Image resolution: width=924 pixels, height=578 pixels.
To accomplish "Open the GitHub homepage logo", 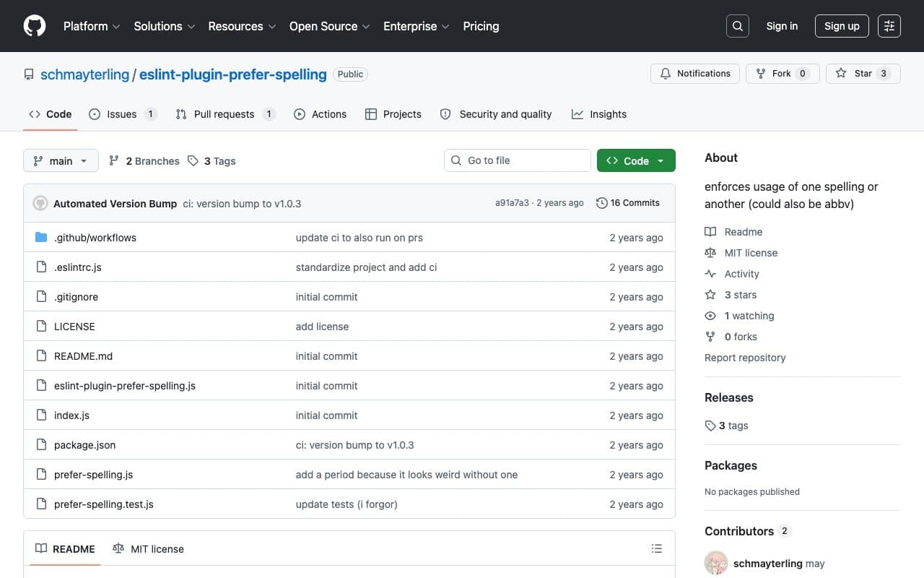I will (35, 26).
